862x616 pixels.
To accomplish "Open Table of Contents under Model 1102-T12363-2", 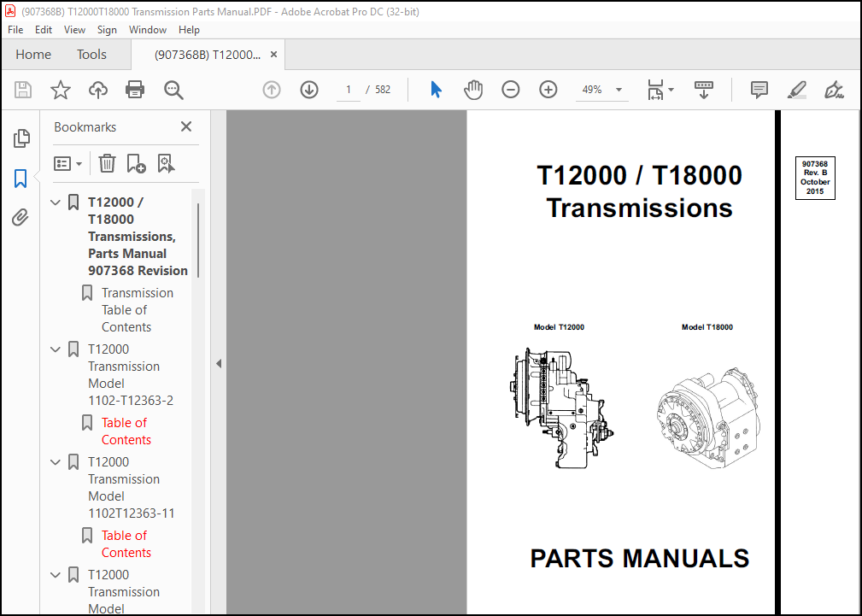I will pyautogui.click(x=126, y=431).
